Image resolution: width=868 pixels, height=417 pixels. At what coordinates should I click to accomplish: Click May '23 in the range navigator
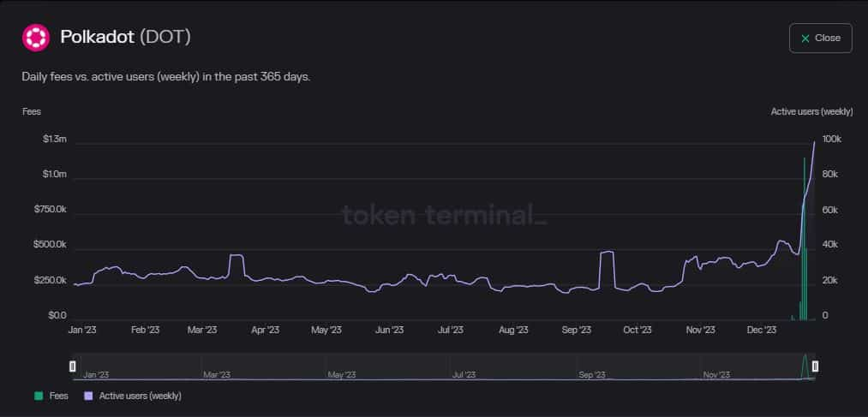[342, 375]
